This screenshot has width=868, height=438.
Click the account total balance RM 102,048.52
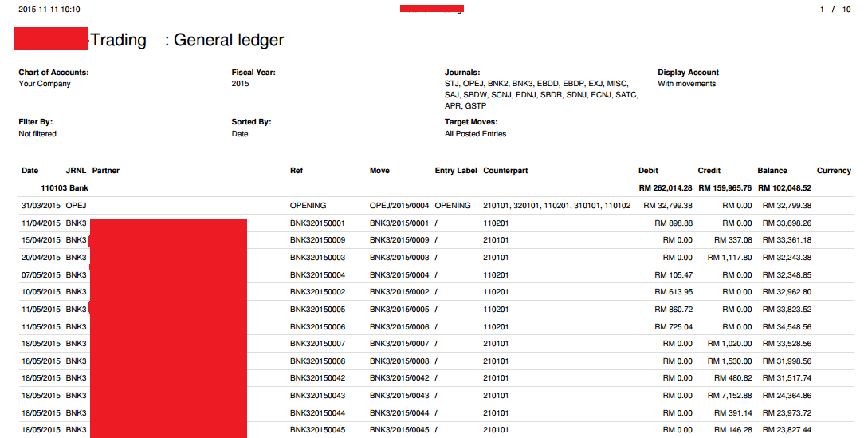784,188
